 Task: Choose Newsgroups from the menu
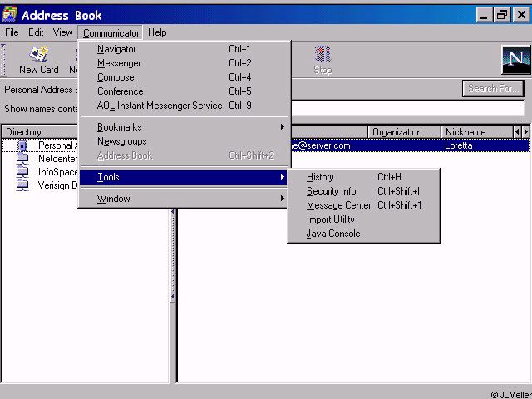point(185,141)
